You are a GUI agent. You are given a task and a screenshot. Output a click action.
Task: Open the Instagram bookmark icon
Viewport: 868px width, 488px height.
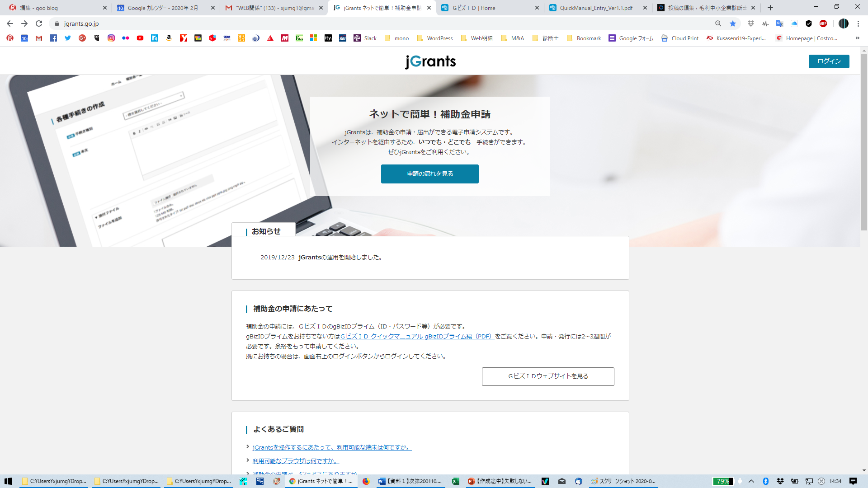point(111,38)
